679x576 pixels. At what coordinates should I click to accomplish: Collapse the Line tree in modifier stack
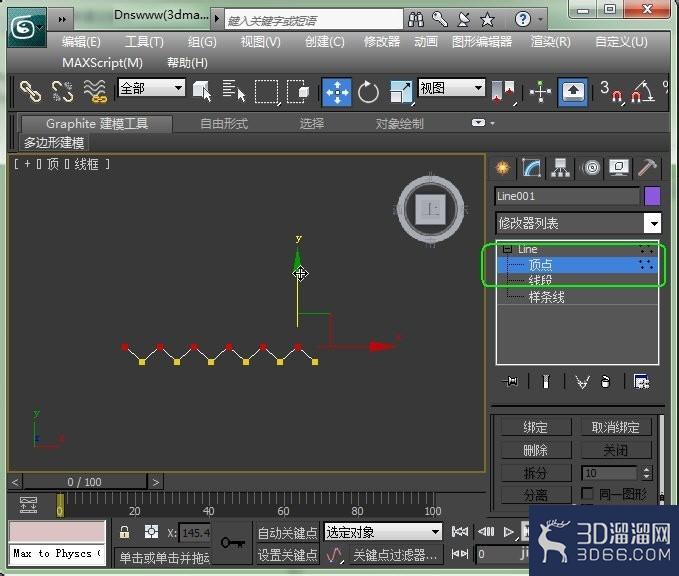508,249
